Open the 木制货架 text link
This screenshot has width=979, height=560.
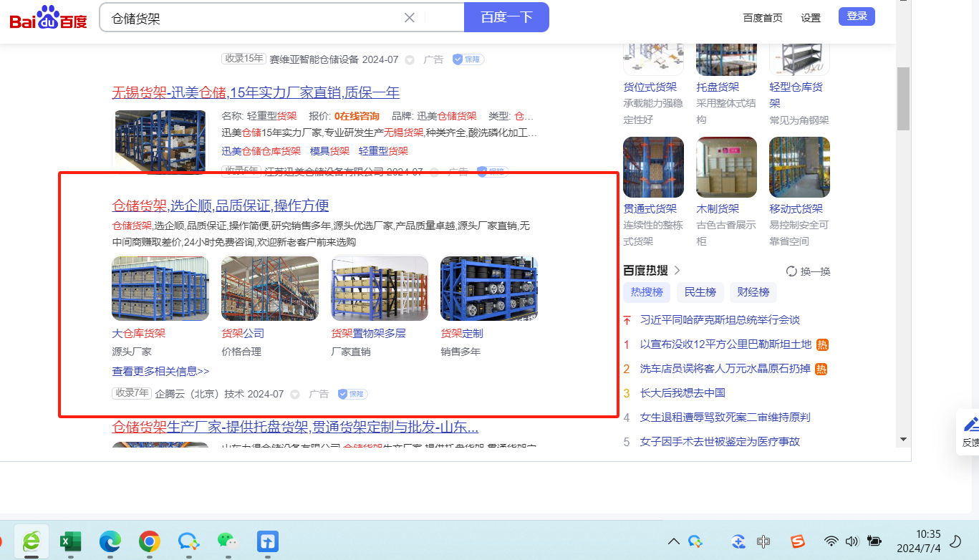718,208
